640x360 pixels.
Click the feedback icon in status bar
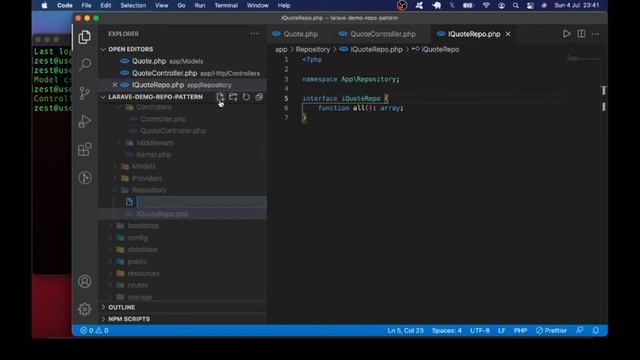(x=580, y=330)
